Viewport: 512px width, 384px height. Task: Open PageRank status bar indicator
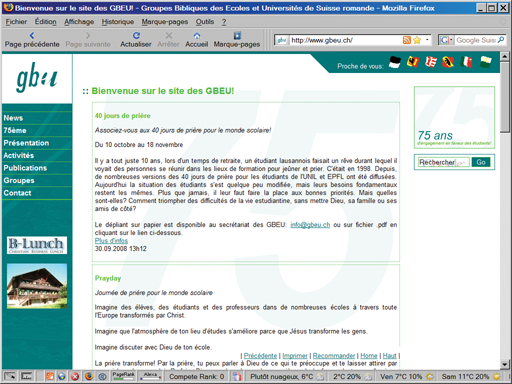(x=124, y=376)
